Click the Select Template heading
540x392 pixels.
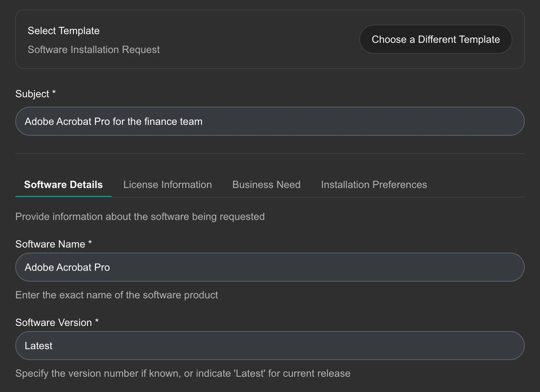tap(64, 31)
